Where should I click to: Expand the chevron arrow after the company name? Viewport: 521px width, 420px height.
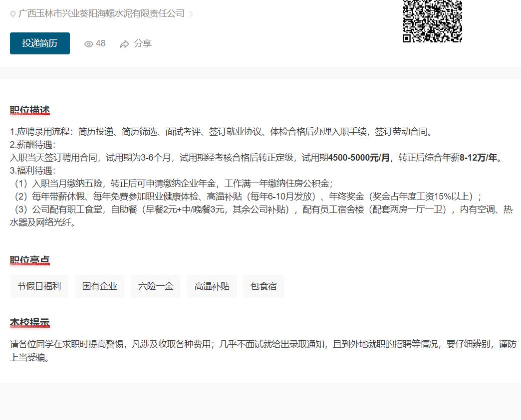[191, 14]
